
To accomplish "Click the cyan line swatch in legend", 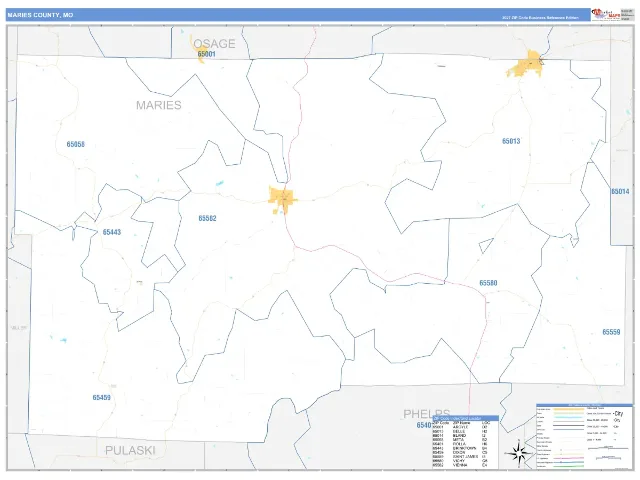I will (x=569, y=417).
